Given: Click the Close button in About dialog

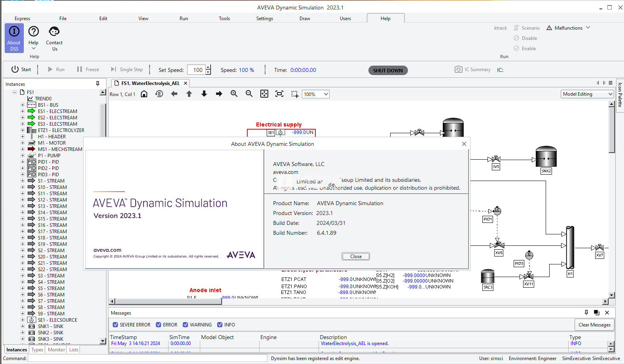Looking at the screenshot, I should [x=356, y=256].
